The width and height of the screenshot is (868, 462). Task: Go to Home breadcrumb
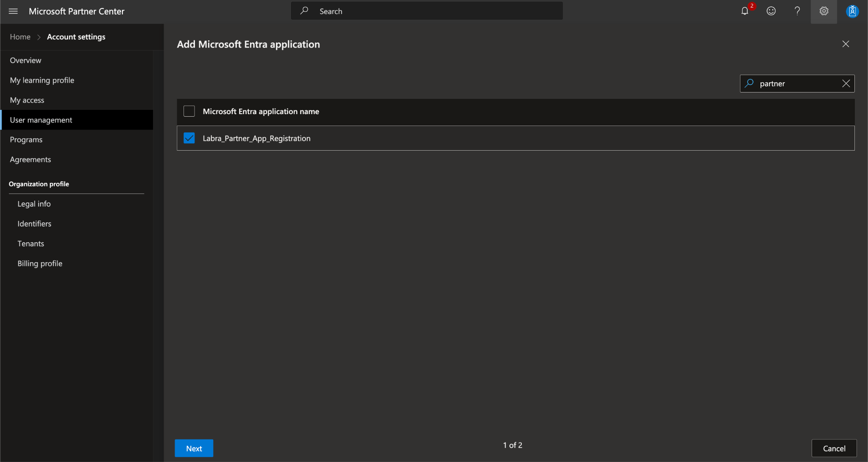click(20, 37)
